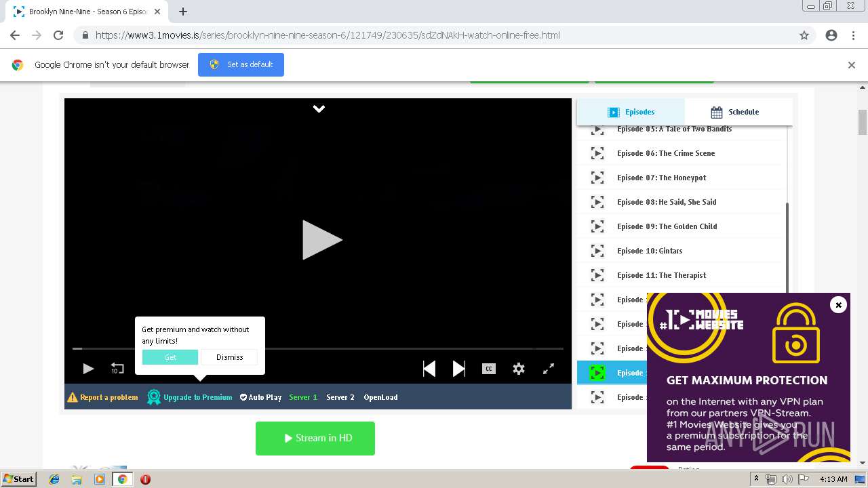This screenshot has width=868, height=488.
Task: Play the video with the large center arrow
Action: pos(322,240)
